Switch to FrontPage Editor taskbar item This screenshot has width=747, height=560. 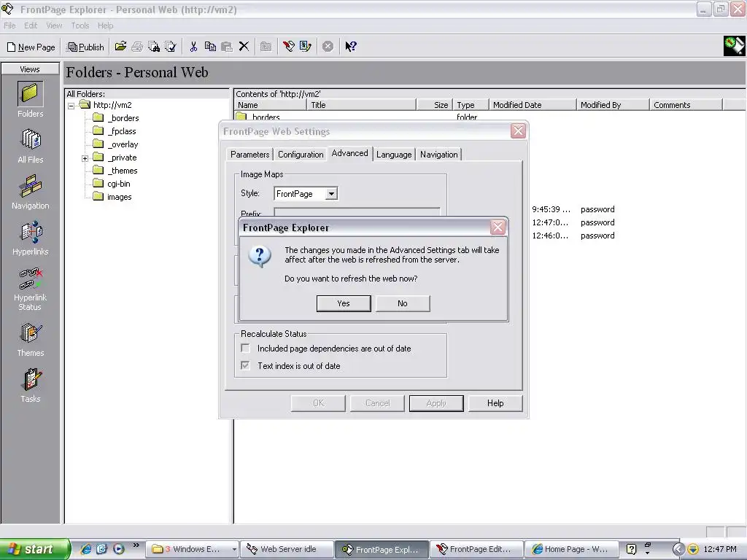(476, 549)
